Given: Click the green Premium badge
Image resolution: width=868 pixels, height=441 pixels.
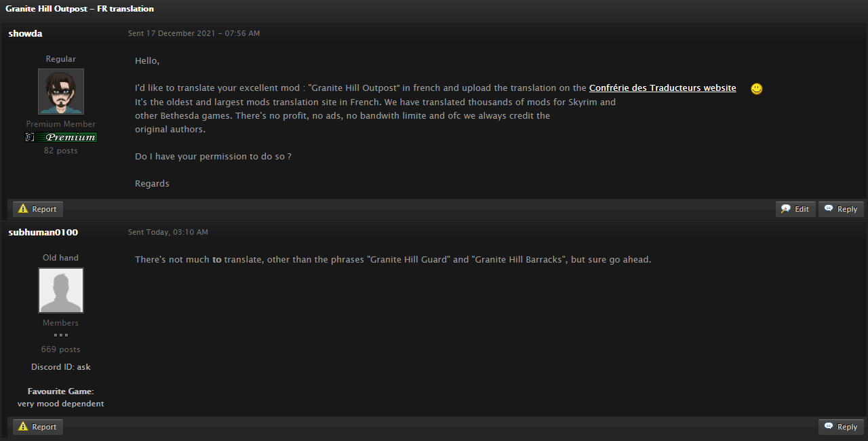Looking at the screenshot, I should click(x=61, y=137).
